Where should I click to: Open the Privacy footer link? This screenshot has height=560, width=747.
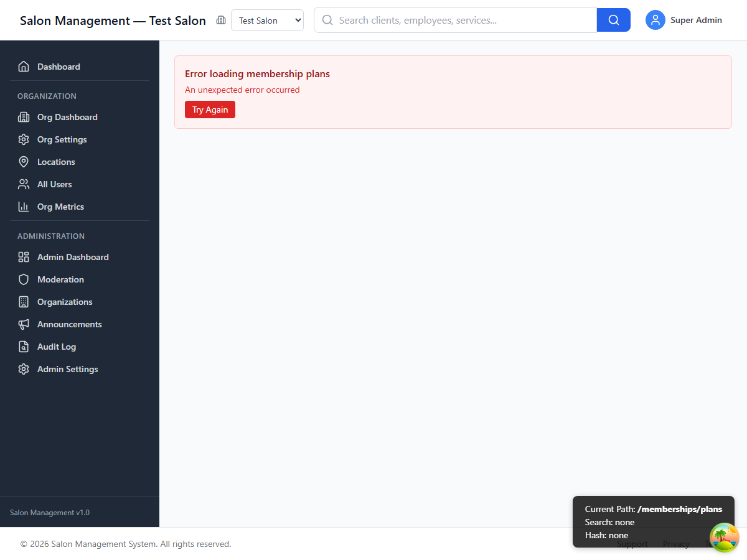[676, 544]
